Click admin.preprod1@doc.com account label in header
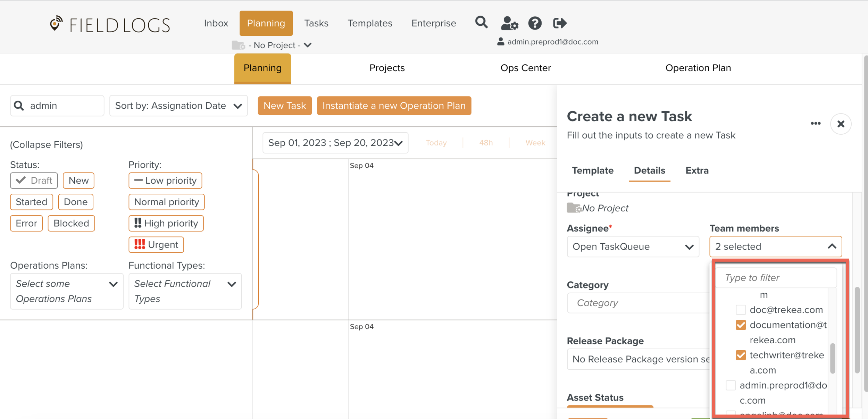 [x=552, y=42]
